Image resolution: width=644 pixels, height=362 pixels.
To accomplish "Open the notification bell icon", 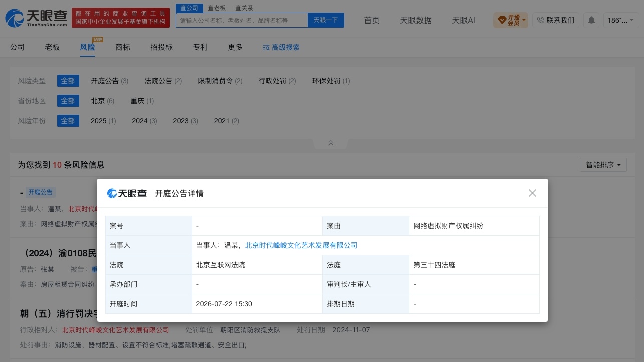I will (591, 20).
